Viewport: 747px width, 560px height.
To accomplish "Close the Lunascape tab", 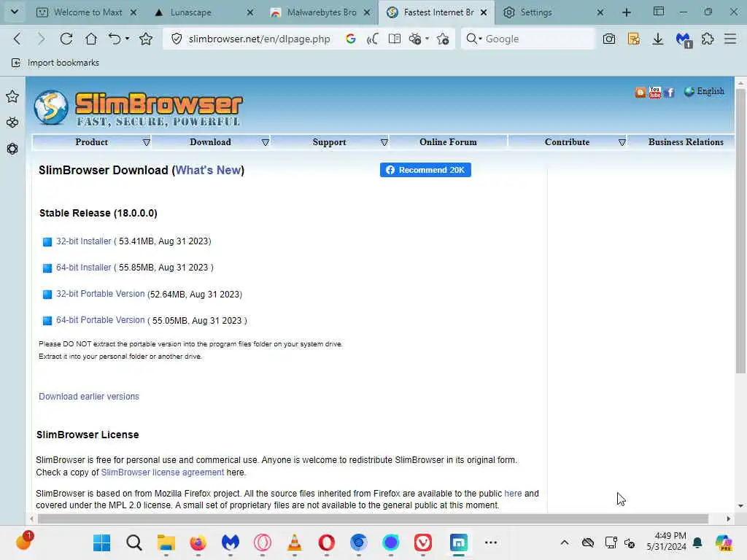I will pos(250,12).
